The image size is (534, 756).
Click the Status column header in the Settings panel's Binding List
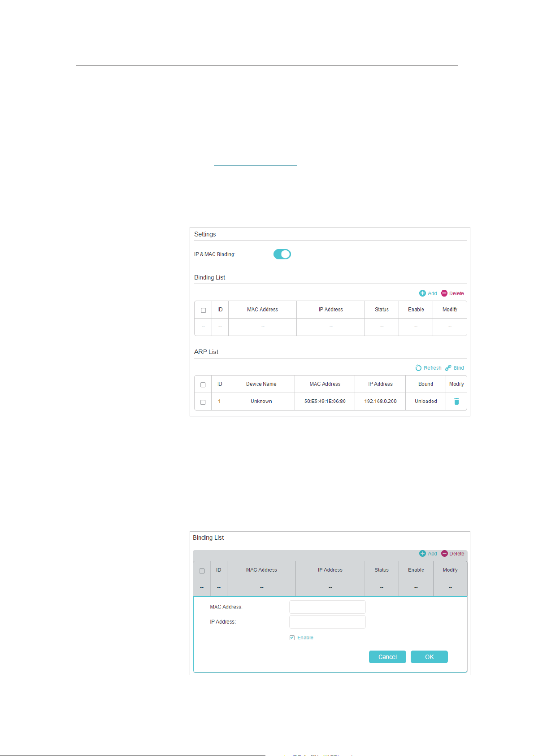click(382, 310)
